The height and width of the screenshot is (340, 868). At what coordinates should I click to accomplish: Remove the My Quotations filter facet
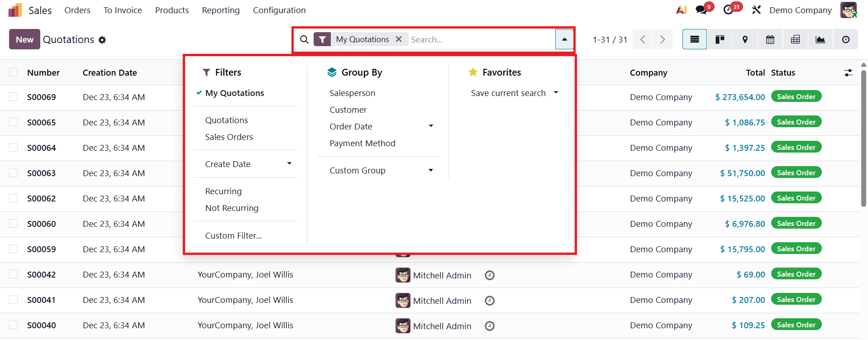point(399,39)
